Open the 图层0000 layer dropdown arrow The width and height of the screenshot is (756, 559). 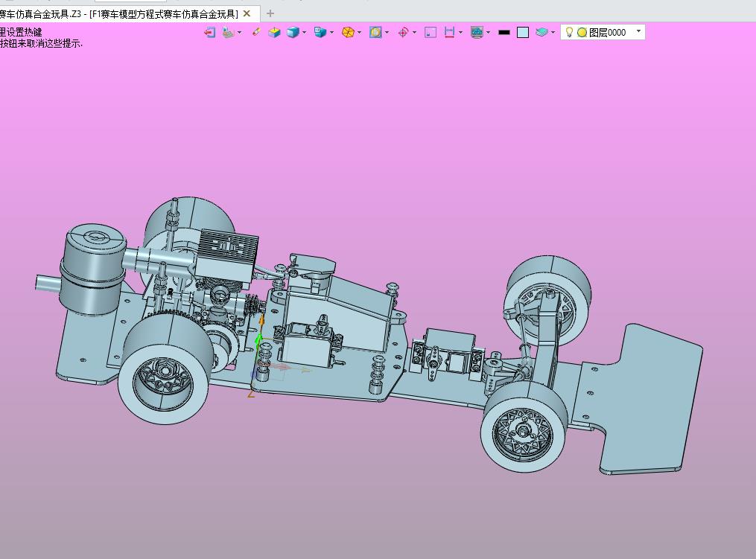(638, 31)
